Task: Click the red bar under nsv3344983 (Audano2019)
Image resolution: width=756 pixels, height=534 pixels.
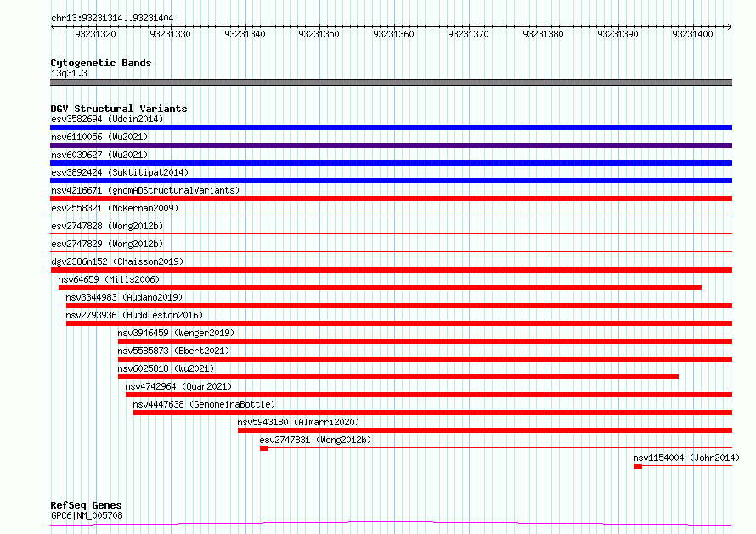Action: click(399, 306)
